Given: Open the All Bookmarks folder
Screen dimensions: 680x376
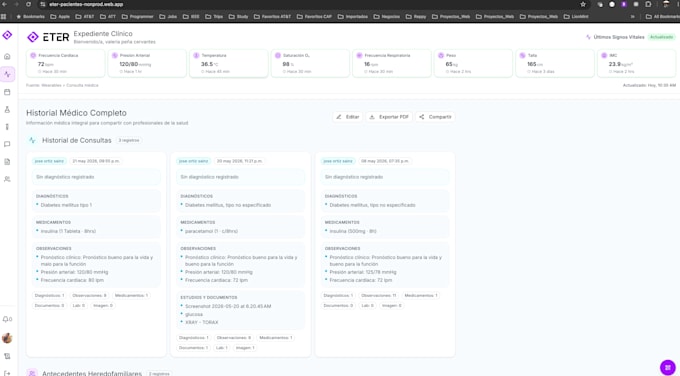Looking at the screenshot, I should click(x=663, y=16).
